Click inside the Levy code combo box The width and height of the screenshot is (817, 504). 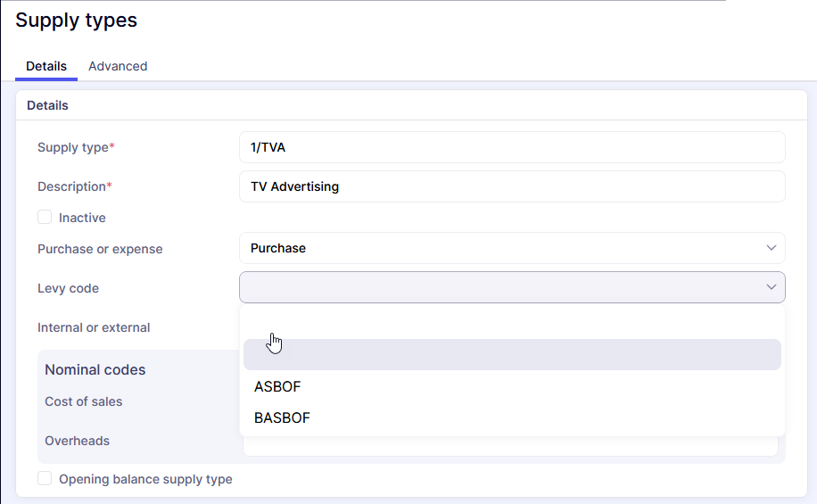point(499,287)
